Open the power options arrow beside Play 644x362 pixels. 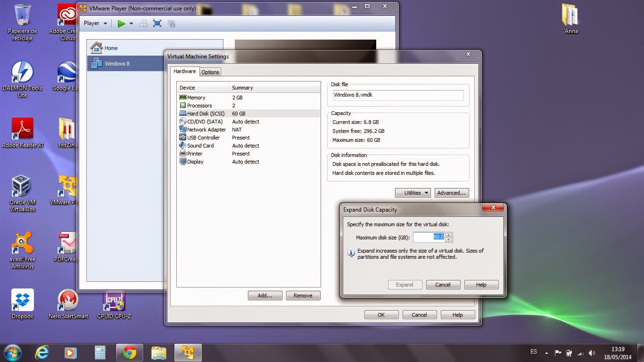click(x=131, y=24)
